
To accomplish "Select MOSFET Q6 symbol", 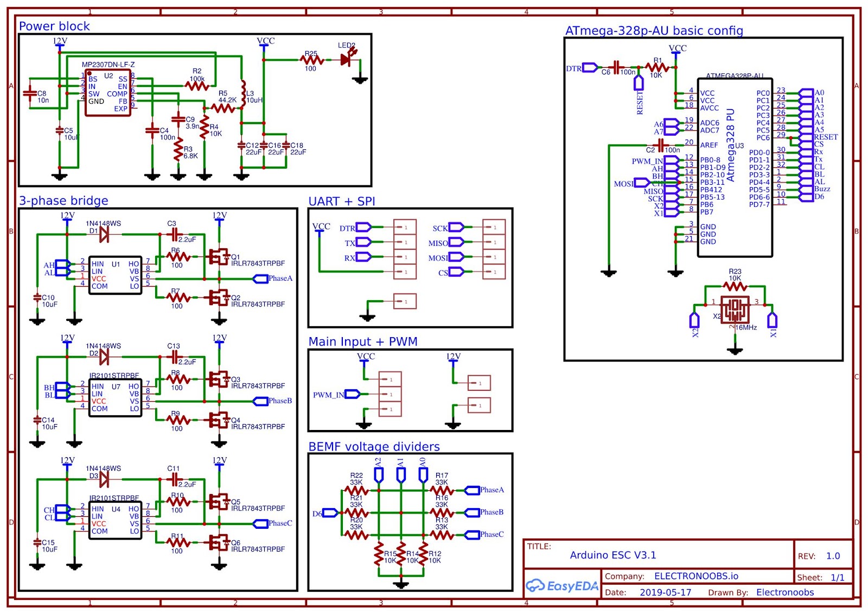I will [x=219, y=542].
